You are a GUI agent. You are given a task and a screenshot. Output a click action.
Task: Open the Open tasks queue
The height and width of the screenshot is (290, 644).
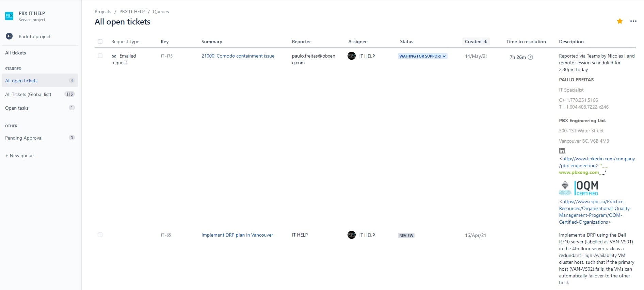(40, 108)
